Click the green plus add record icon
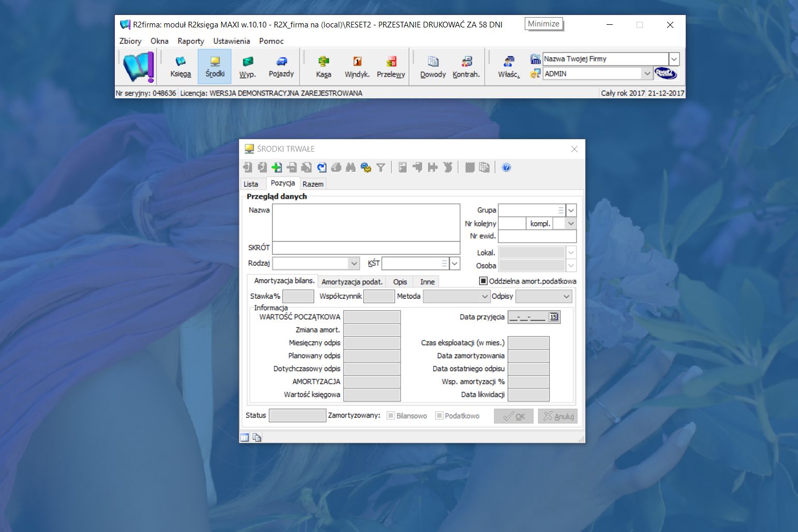 click(277, 167)
